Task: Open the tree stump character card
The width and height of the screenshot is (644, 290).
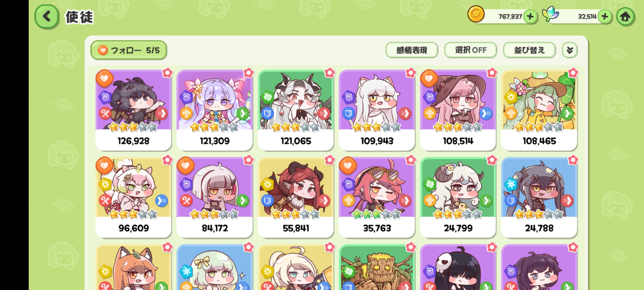Action: [377, 267]
